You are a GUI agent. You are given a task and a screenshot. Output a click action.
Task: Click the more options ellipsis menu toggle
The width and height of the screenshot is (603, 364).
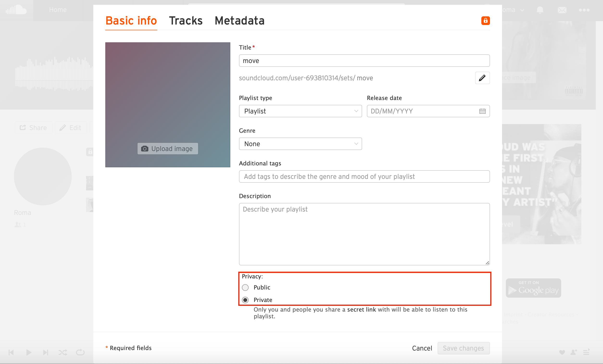coord(584,10)
